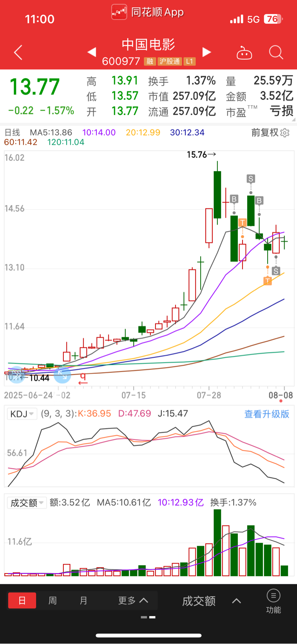Select the 日 daily period tab
Viewport: 297px width, 644px height.
22,601
